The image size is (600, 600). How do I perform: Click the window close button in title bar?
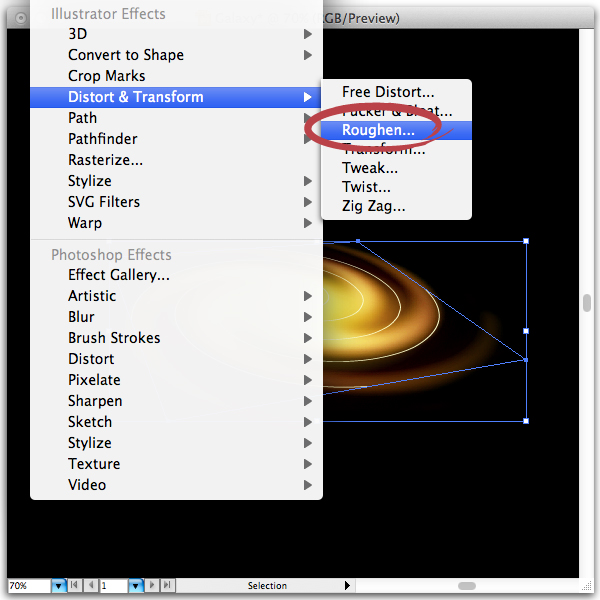point(21,18)
